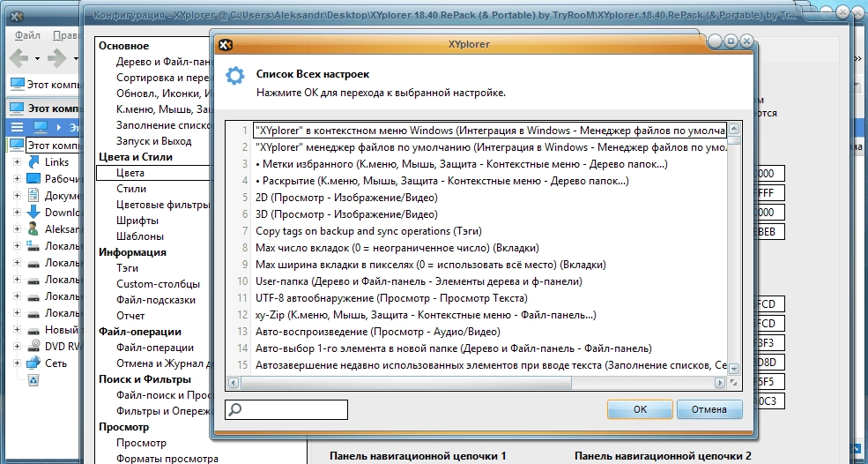Viewport: 868px width, 464px height.
Task: Click the settings search input field
Action: (286, 409)
